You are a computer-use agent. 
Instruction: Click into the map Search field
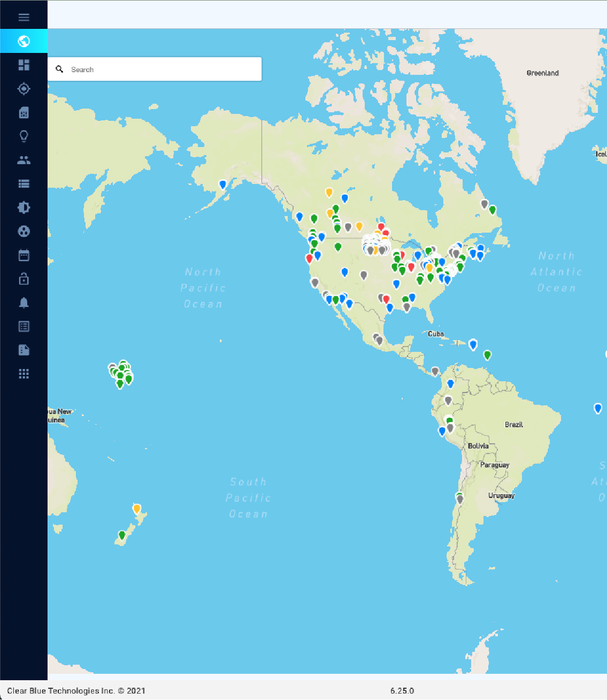160,70
